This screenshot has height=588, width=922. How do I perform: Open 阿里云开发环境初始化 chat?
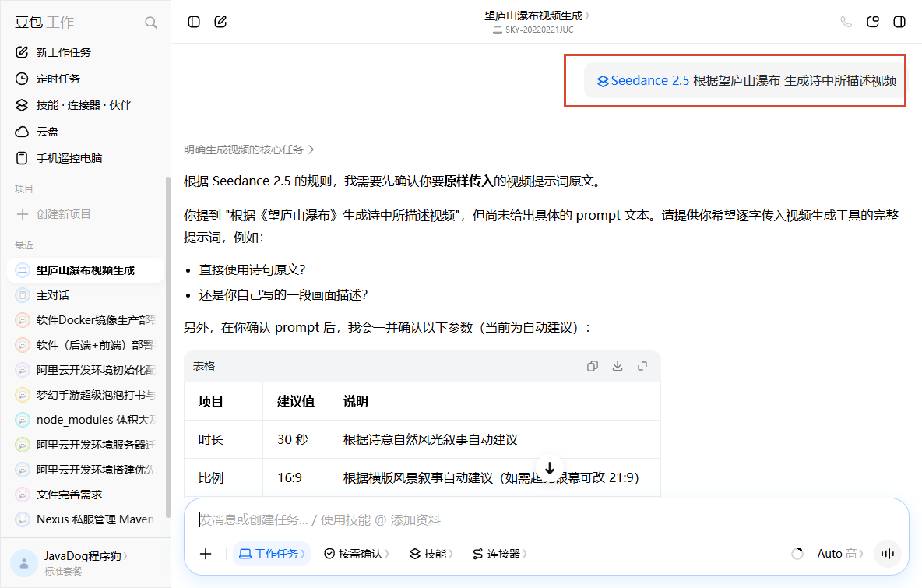(x=86, y=370)
